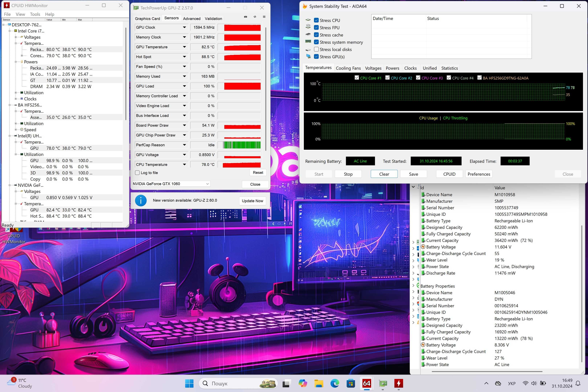Click Task View icon in taskbar
This screenshot has height=392, width=588.
287,383
